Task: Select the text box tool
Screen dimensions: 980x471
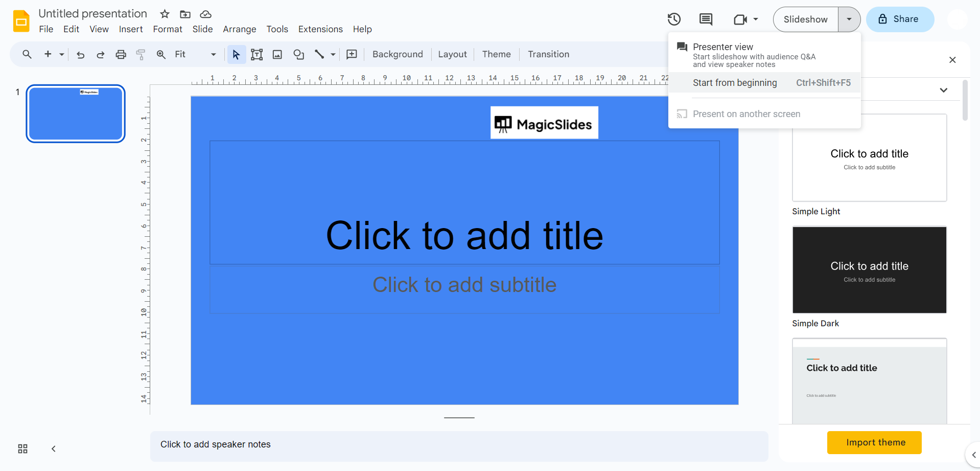Action: point(256,54)
